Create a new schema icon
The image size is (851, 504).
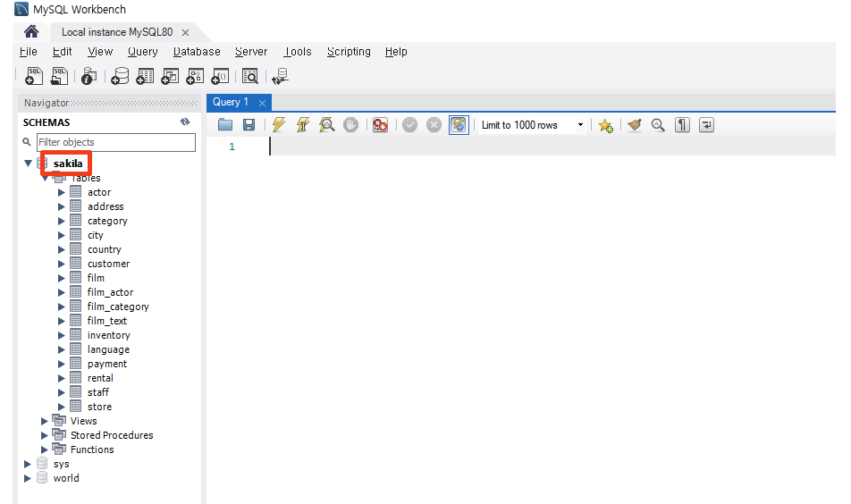pos(120,76)
